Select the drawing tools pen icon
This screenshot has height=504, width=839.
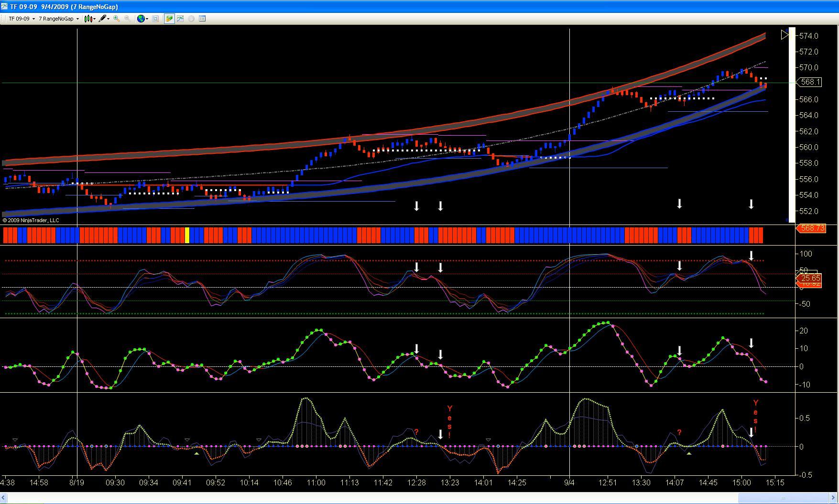tap(102, 19)
